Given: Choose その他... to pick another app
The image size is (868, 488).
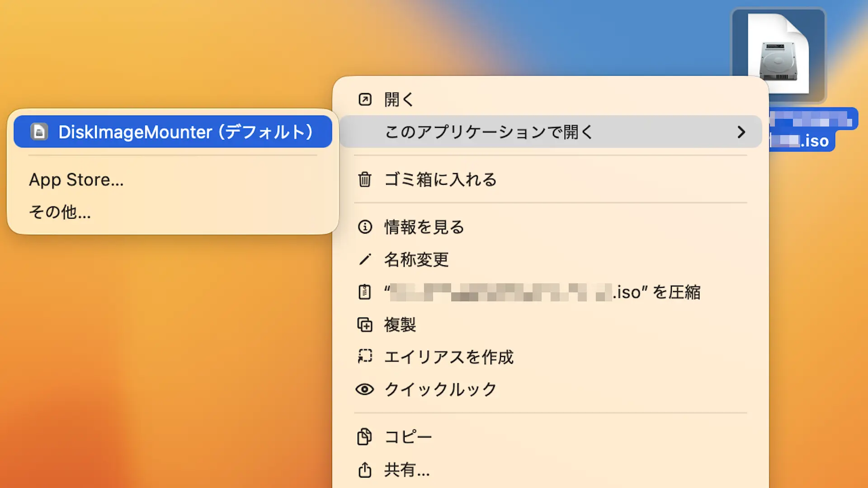Looking at the screenshot, I should click(x=60, y=212).
